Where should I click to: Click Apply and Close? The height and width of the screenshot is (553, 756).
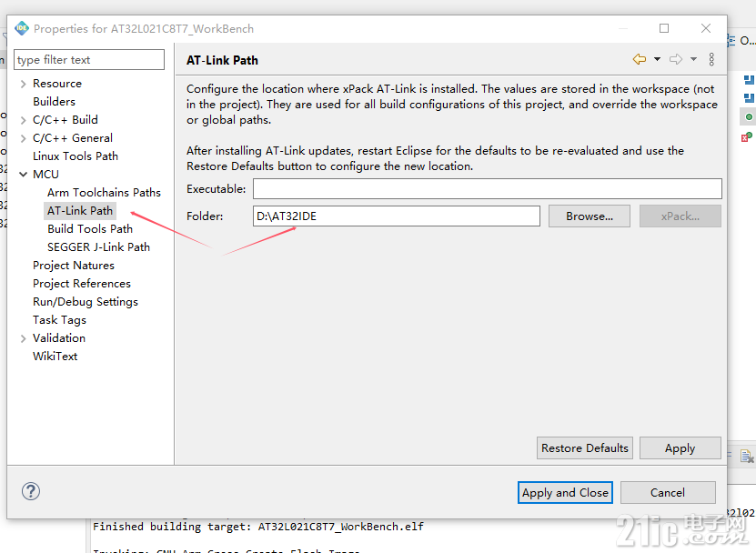tap(565, 492)
